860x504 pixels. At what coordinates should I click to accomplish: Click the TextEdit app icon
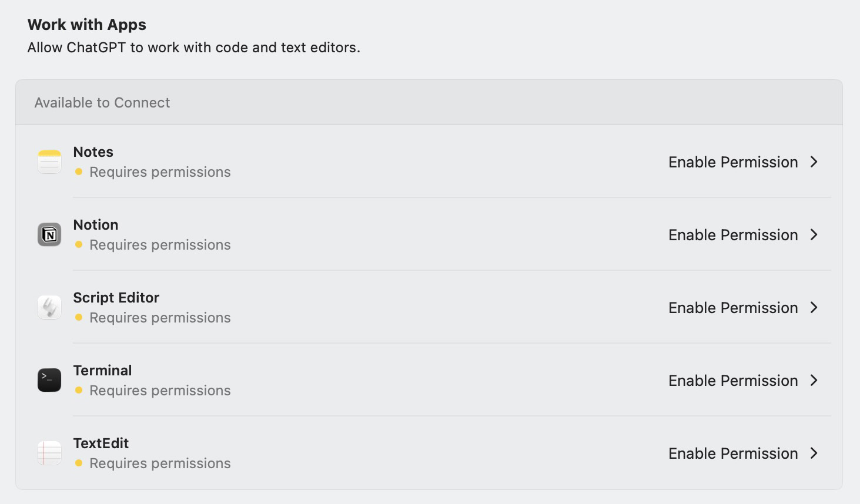49,453
